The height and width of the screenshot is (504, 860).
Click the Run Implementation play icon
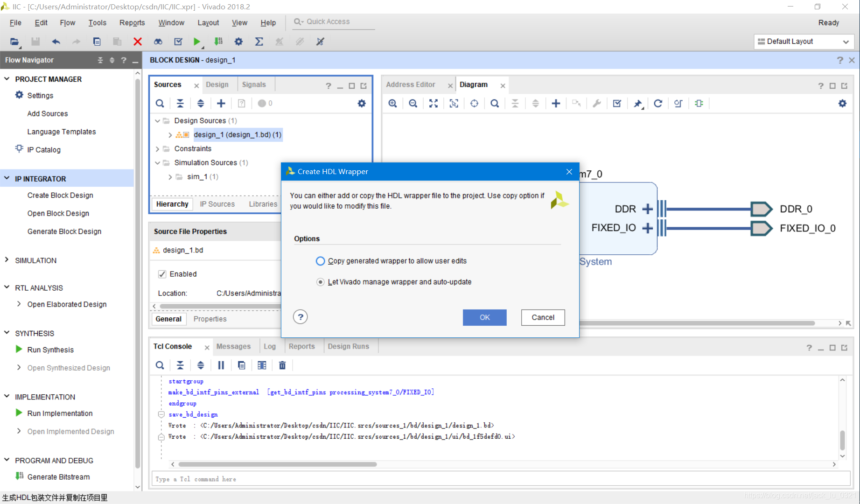(x=19, y=413)
